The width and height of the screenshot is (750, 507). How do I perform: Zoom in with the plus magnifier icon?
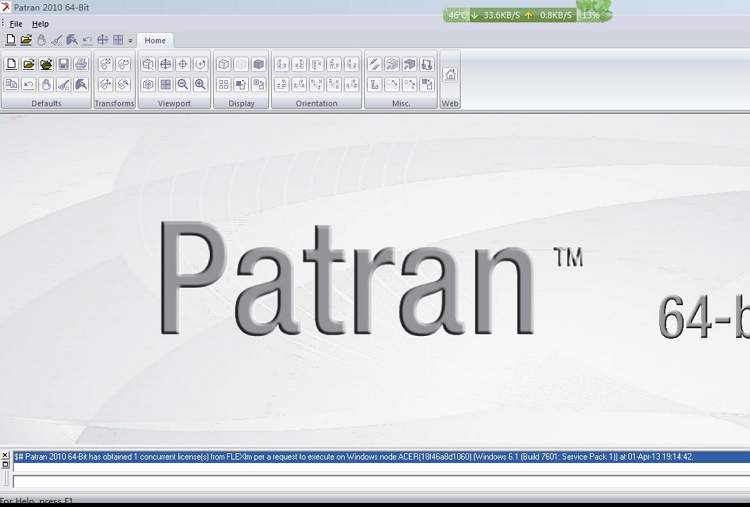tap(200, 85)
